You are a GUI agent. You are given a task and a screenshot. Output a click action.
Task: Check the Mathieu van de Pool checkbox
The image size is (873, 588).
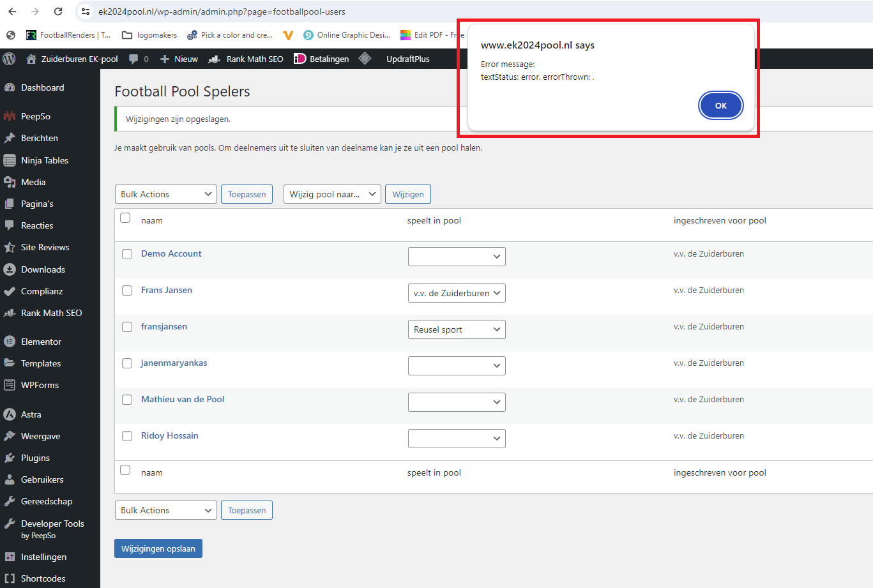(127, 400)
